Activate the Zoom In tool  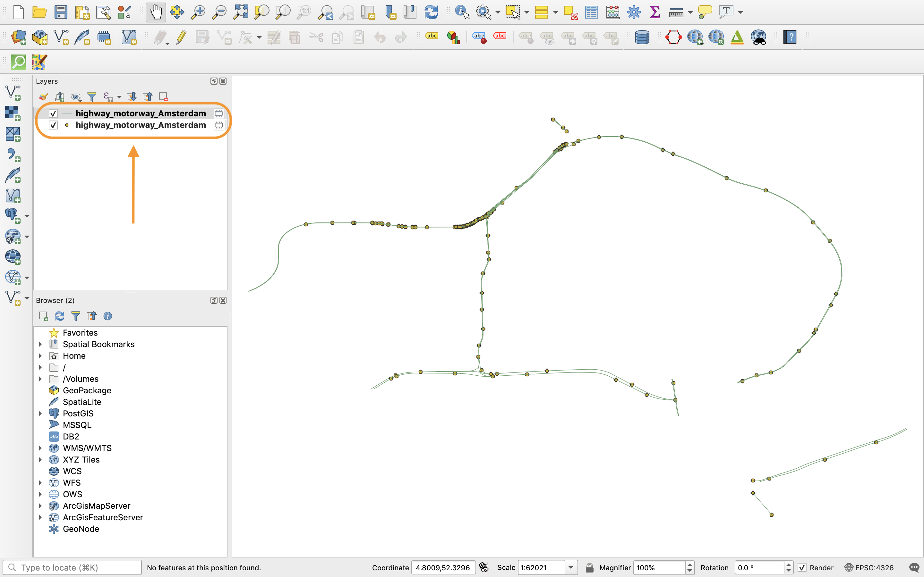198,12
